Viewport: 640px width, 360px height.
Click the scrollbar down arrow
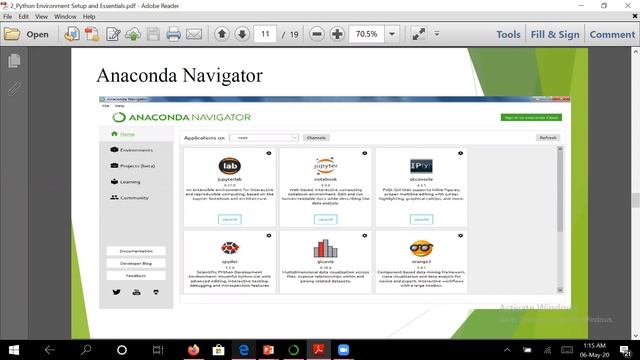coord(636,336)
